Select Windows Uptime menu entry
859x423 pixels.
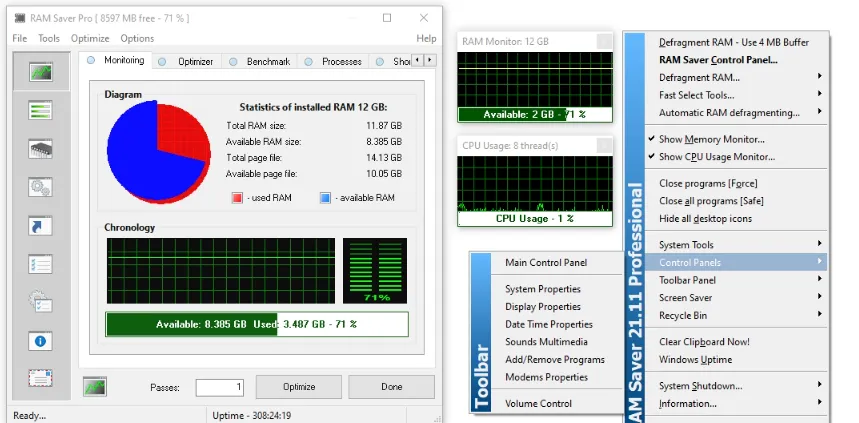[736, 359]
